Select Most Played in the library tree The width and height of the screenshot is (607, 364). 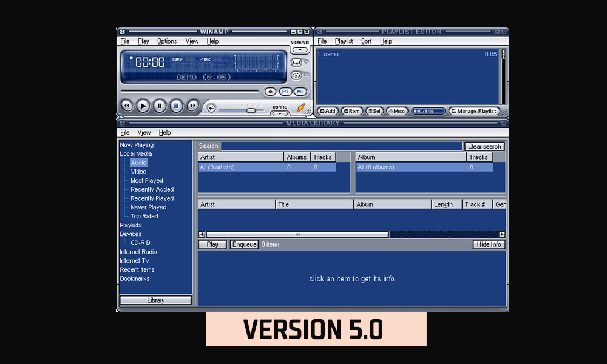click(x=146, y=181)
